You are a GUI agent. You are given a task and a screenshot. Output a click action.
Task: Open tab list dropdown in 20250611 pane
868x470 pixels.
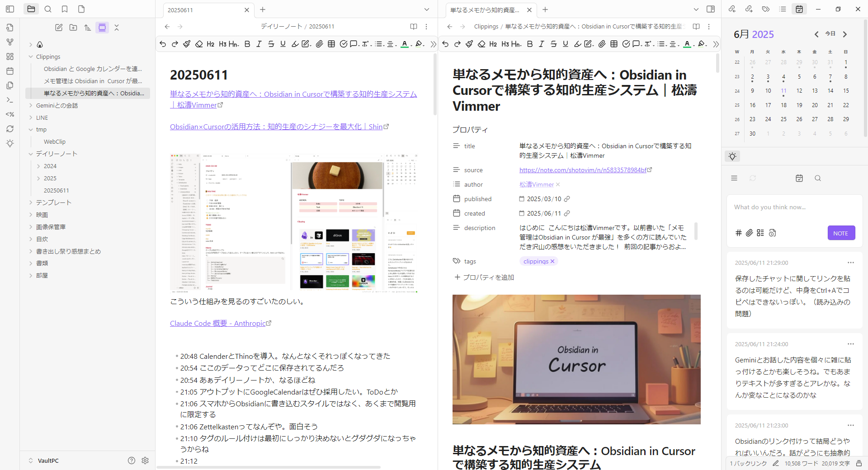click(427, 9)
